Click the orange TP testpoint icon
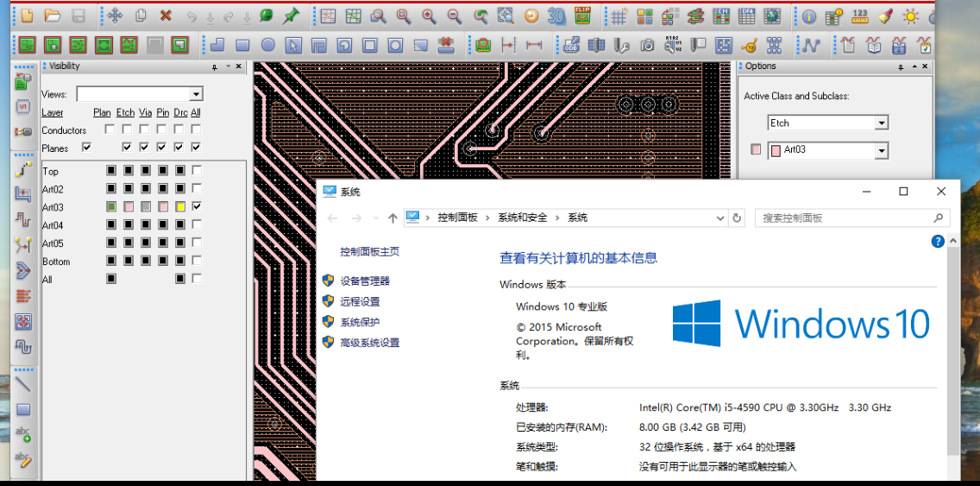Viewport: 980px width, 486px height. (750, 45)
